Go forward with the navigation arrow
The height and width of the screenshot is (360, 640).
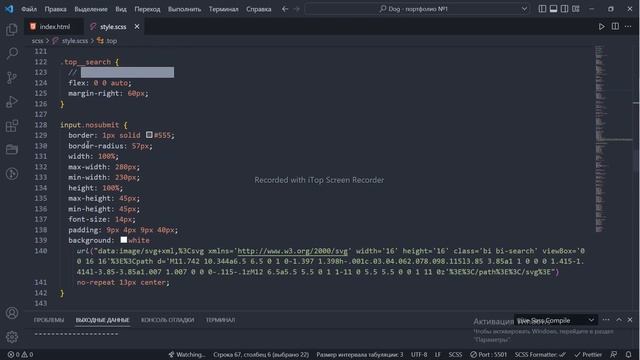point(297,9)
